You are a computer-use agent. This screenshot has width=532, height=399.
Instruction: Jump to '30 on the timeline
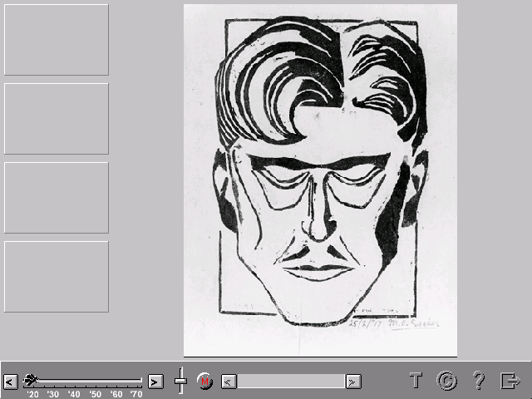53,394
